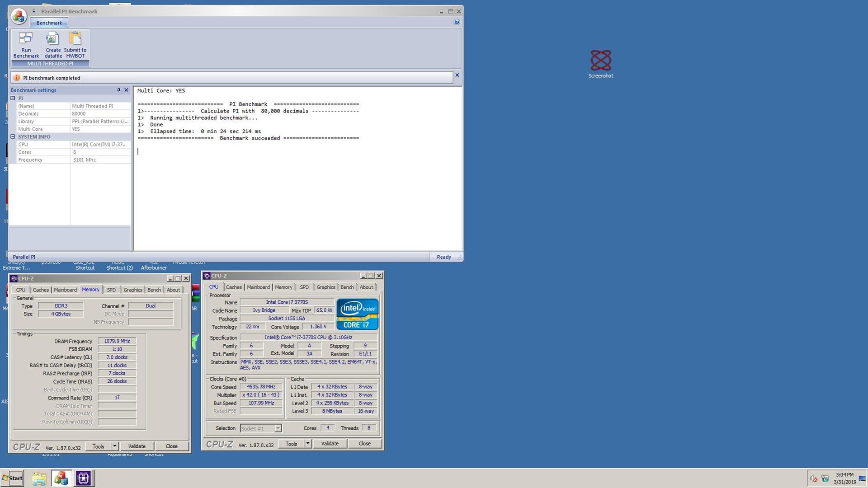Click the DRAM Frequency 1079.9 MHz value
Viewport: 868px width, 488px height.
[x=117, y=341]
